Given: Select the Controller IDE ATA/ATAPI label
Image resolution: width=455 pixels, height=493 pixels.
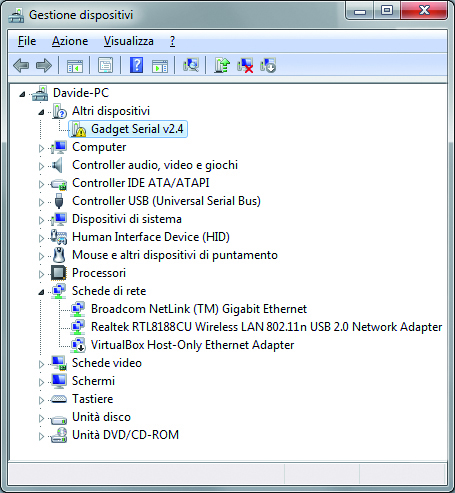Looking at the screenshot, I should 141,183.
